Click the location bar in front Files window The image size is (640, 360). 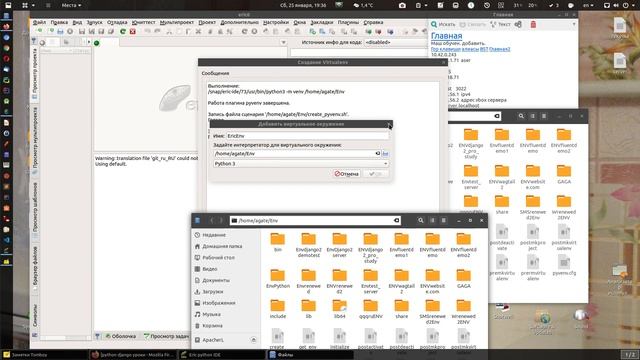(315, 220)
